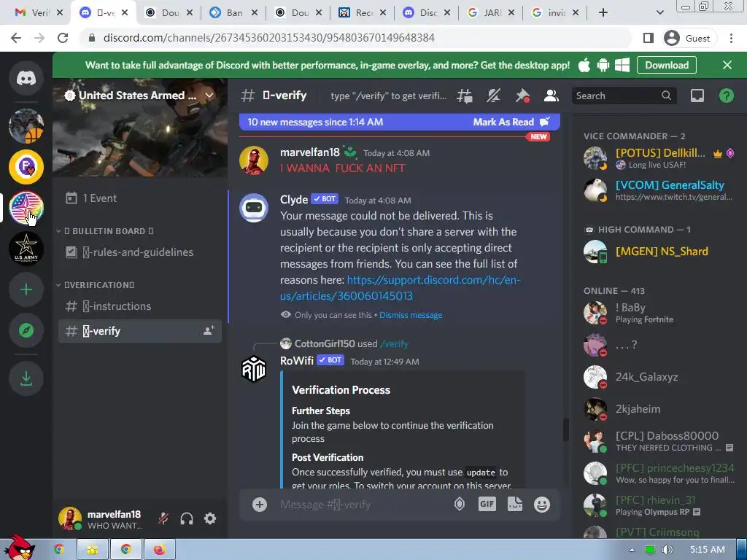
Task: Add a server with plus icon
Action: (26, 289)
